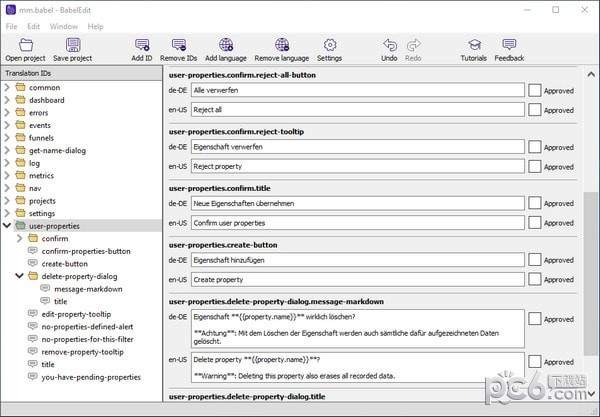Screen dimensions: 600x417
Task: Open the Window menu
Action: [63, 26]
